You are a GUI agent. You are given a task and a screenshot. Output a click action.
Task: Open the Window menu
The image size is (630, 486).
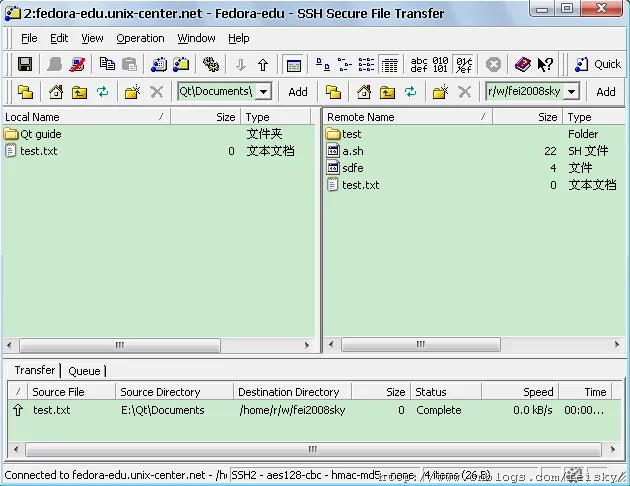coord(196,38)
